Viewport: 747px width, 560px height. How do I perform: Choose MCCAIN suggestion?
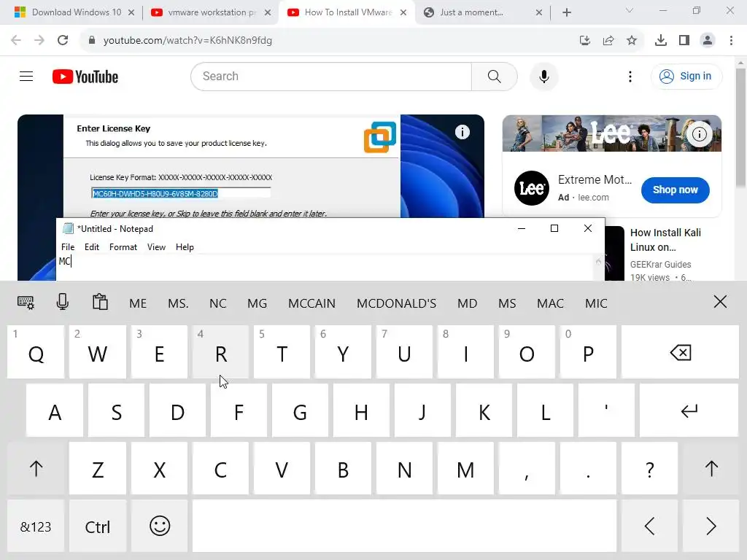311,303
